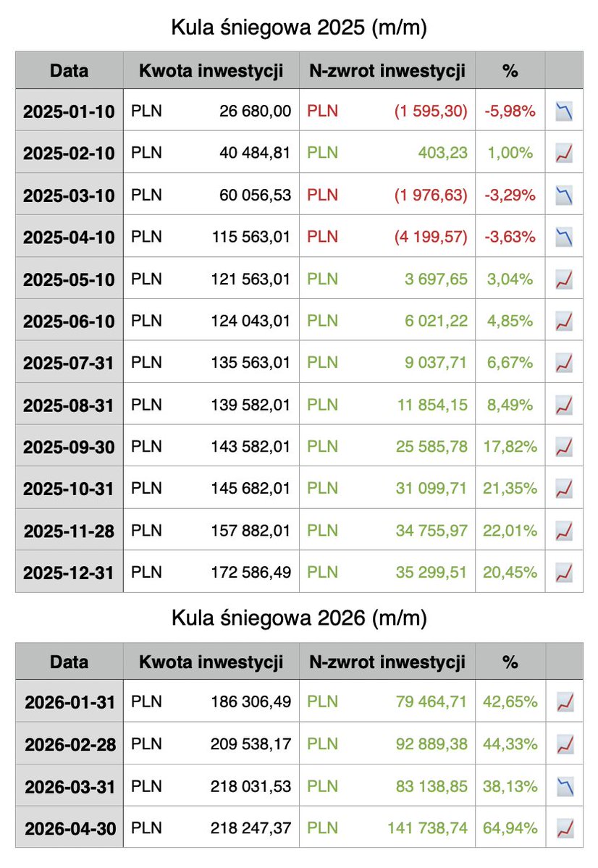Image resolution: width=598 pixels, height=868 pixels.
Task: Click the percent column header in 2026 table
Action: click(x=511, y=662)
